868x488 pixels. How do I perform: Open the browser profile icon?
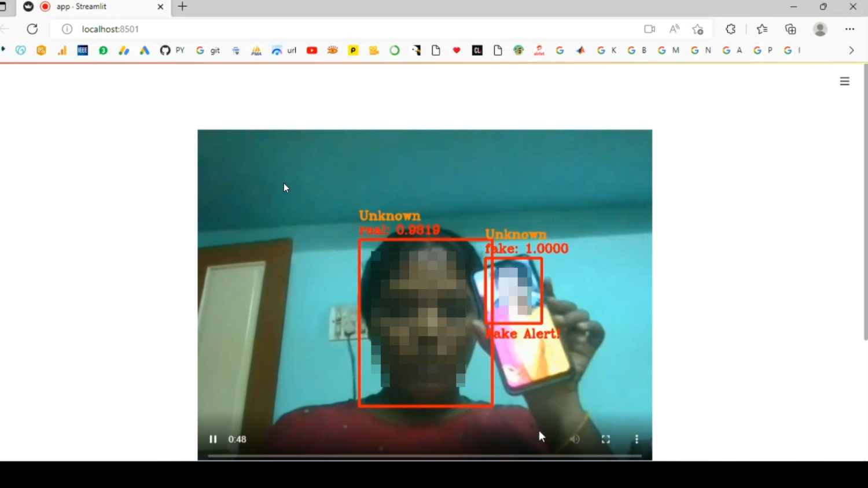[x=821, y=29]
